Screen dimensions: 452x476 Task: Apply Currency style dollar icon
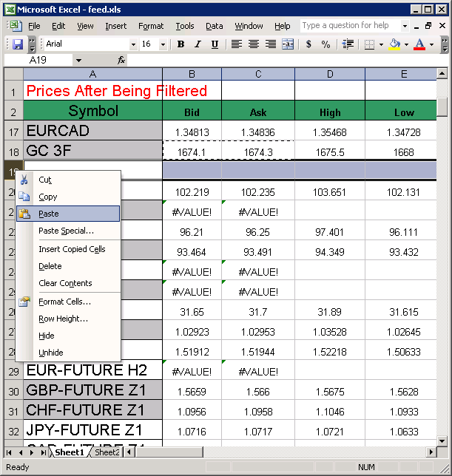tap(308, 44)
